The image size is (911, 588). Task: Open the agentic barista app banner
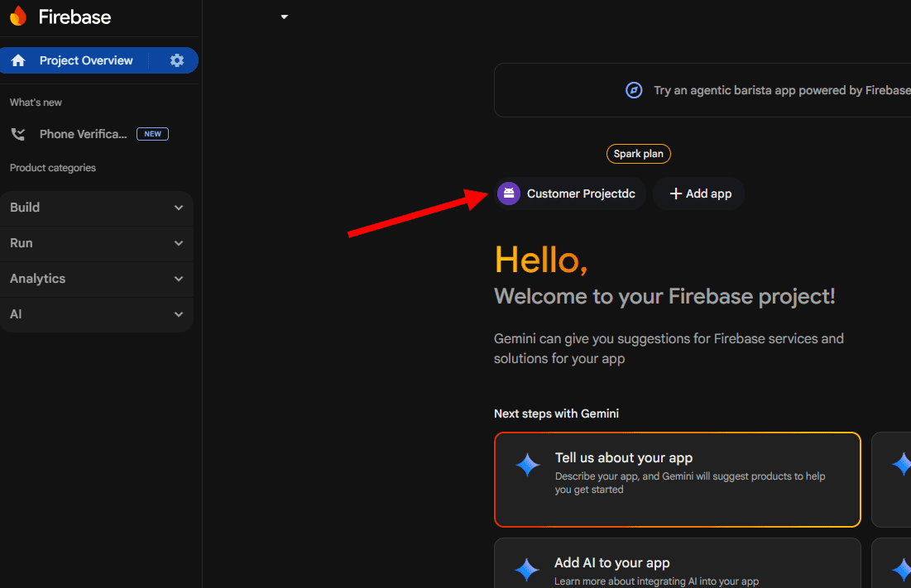click(702, 90)
